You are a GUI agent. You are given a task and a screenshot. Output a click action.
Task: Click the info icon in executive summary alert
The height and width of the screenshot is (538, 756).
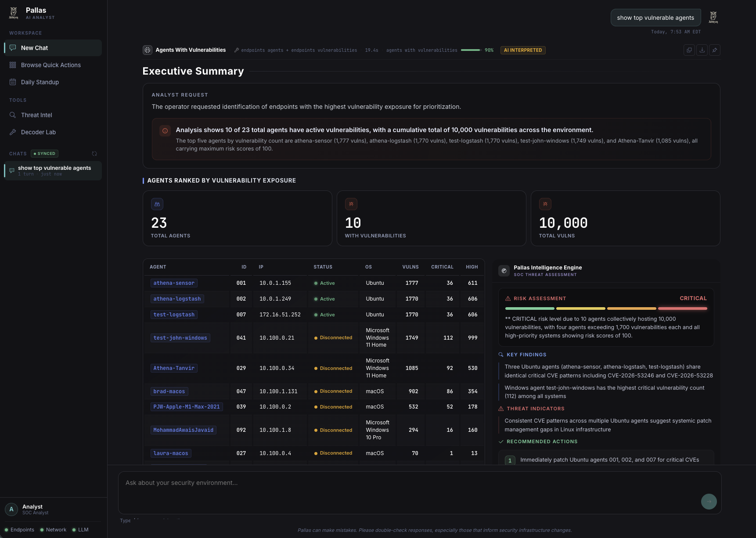(165, 131)
